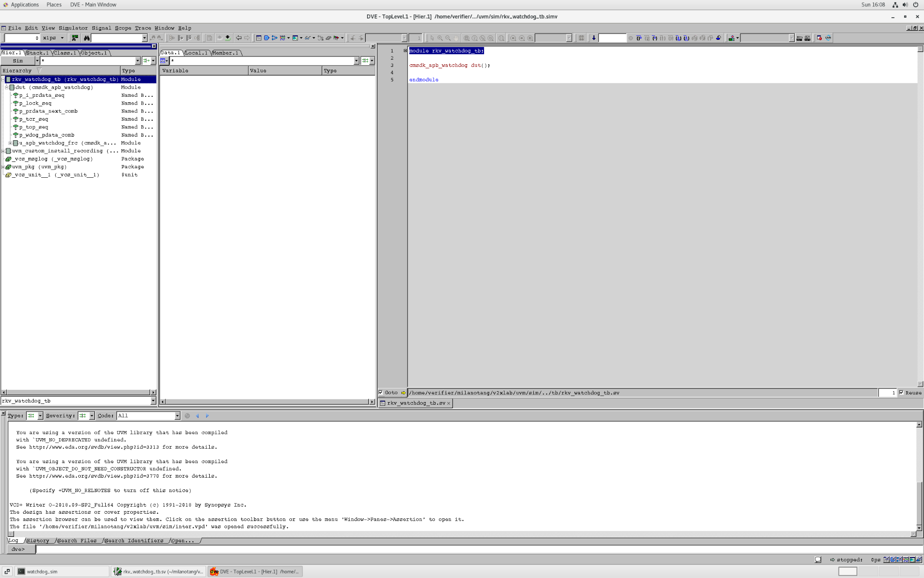Click the binoculars search icon

[86, 38]
